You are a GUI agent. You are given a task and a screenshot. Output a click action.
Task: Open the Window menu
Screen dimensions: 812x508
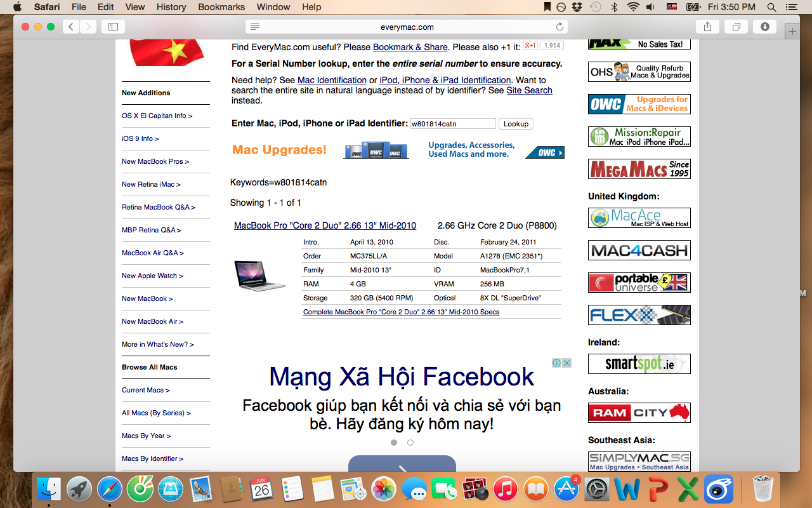click(x=273, y=7)
